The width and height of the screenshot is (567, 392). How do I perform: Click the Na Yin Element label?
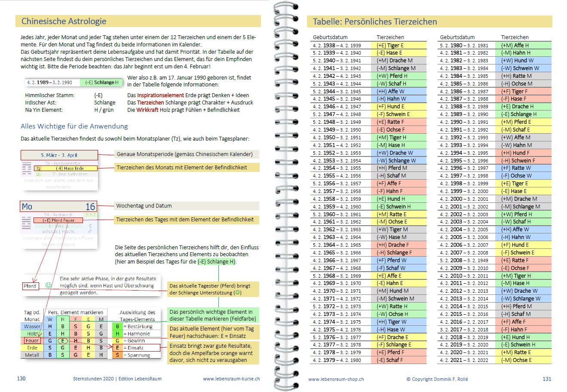[x=44, y=110]
